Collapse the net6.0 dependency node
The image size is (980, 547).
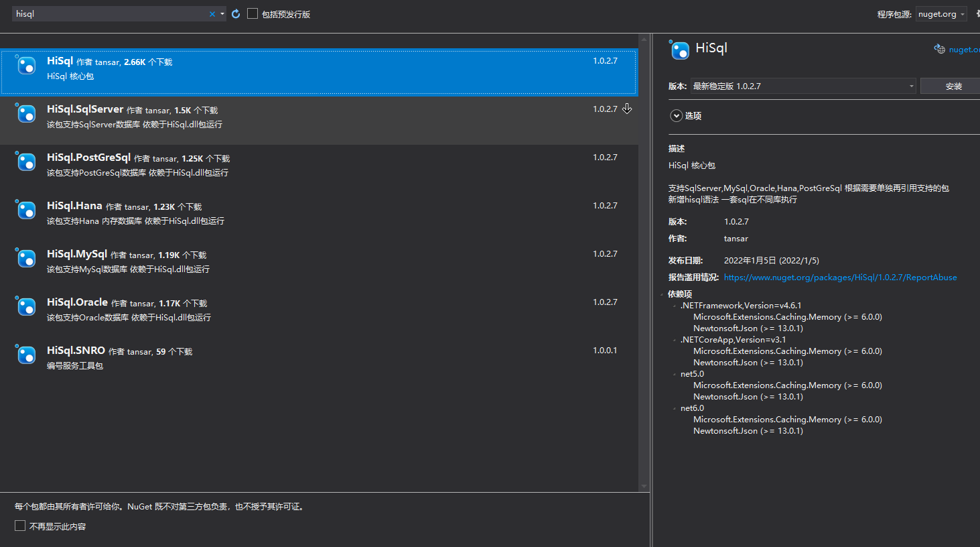675,408
